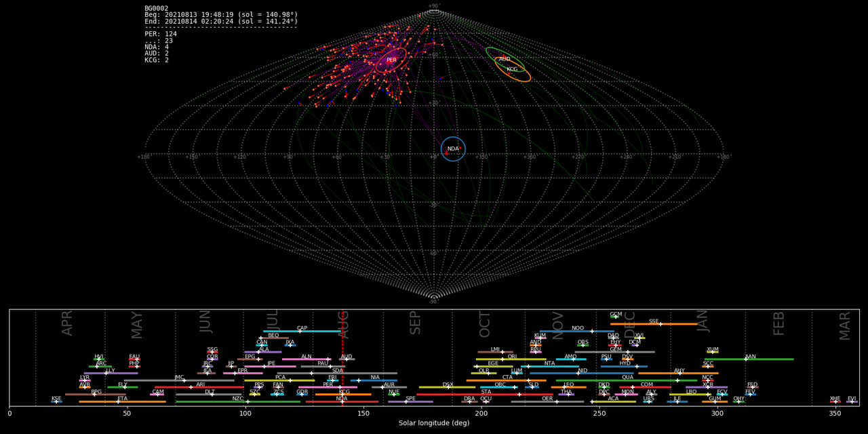The image size is (868, 434).
Task: Click the 300 tick on solar longitude axis
Action: pos(717,413)
